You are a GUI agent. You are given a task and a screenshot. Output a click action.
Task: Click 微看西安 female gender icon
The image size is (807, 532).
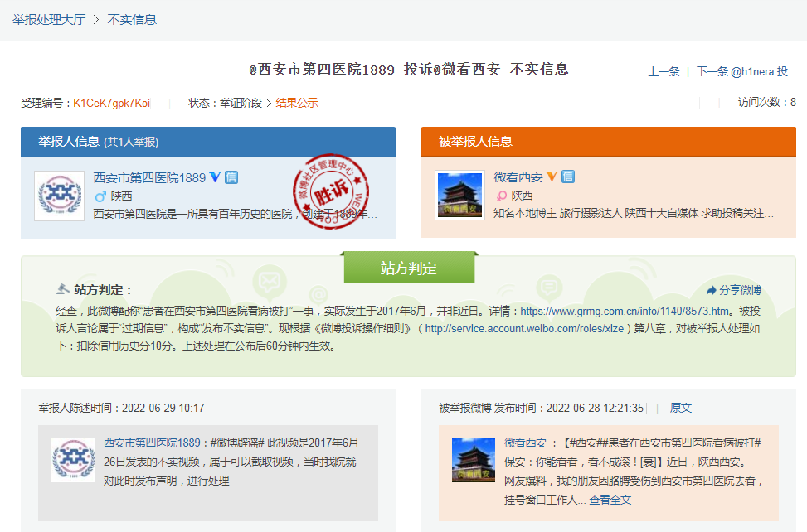click(x=501, y=196)
